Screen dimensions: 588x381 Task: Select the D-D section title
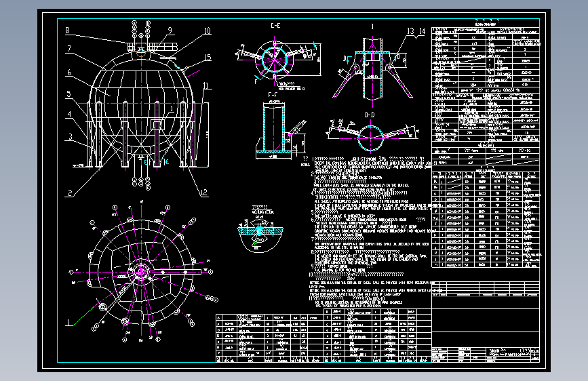pyautogui.click(x=370, y=115)
